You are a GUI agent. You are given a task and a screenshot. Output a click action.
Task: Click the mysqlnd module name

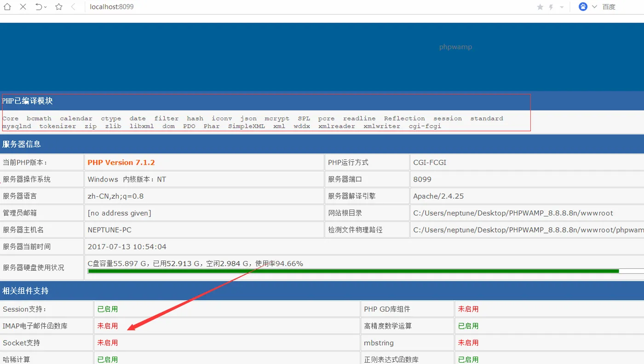(x=17, y=126)
